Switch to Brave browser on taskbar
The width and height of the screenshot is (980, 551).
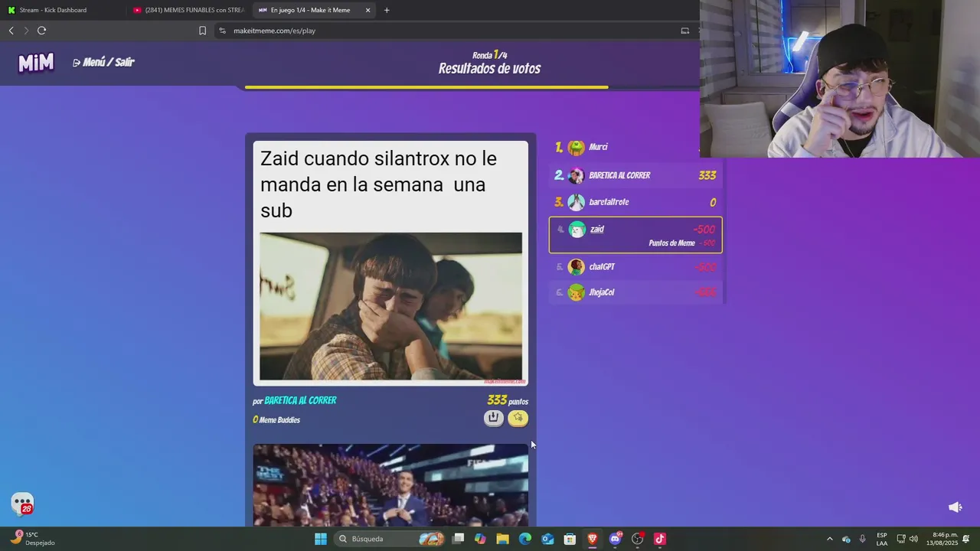tap(593, 539)
